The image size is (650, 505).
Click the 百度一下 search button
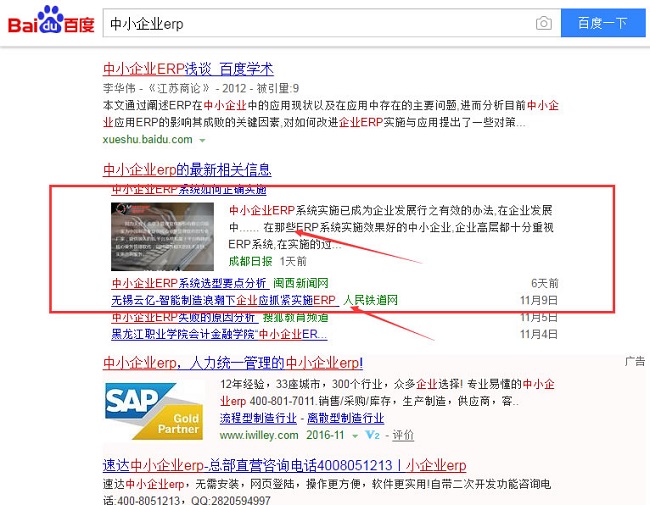[x=603, y=23]
